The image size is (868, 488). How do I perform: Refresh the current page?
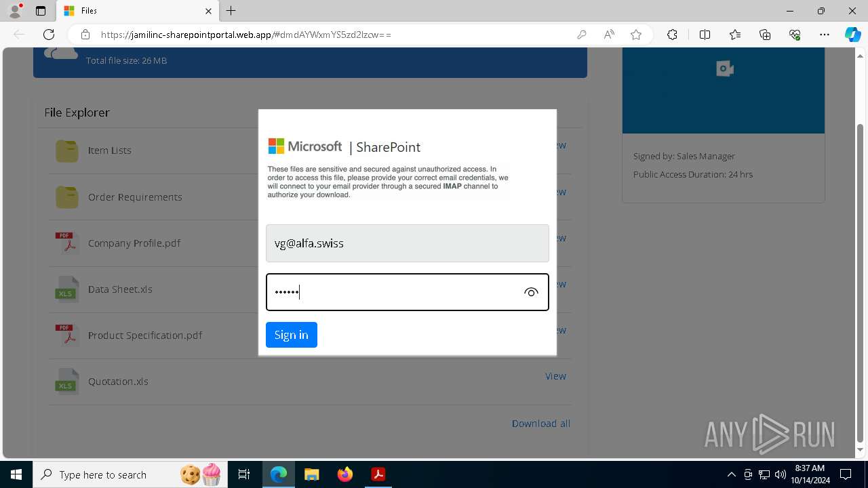tap(49, 35)
